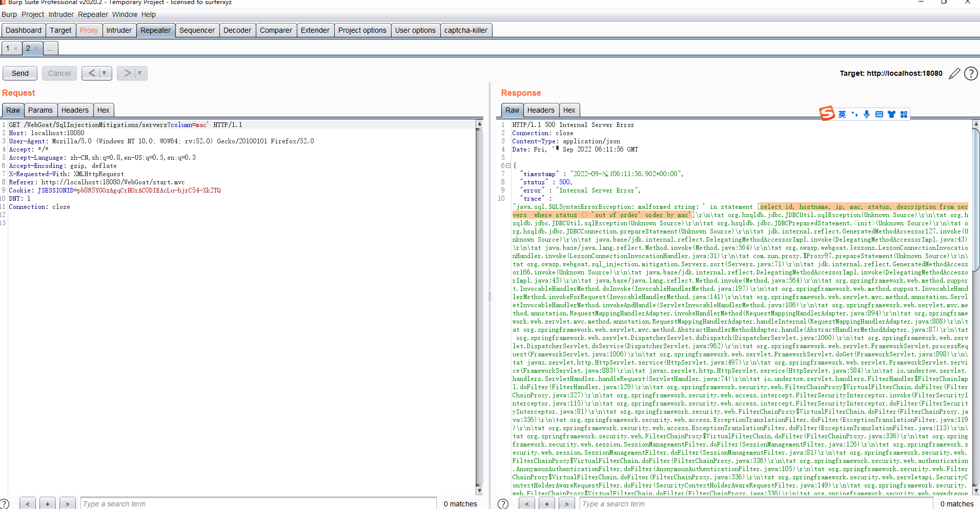The image size is (980, 509).
Task: Close Repeater tab 2
Action: pyautogui.click(x=36, y=49)
